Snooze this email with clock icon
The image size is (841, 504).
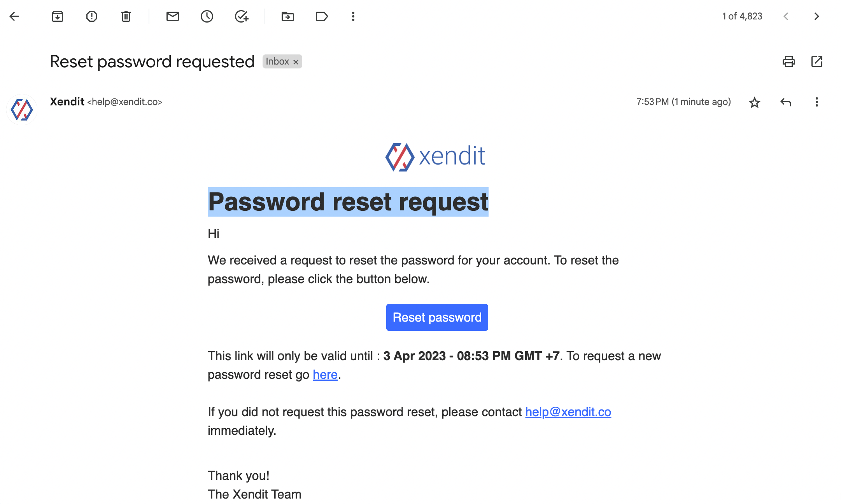[x=207, y=16]
